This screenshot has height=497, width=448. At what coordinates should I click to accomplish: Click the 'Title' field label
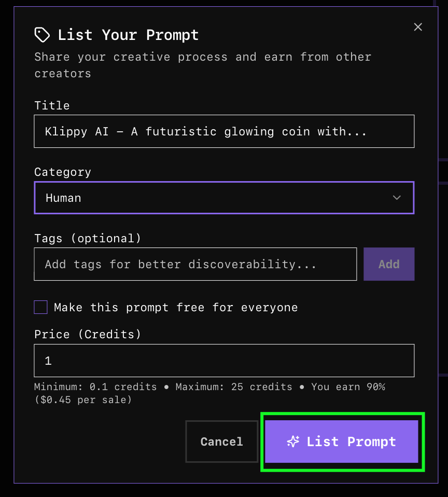(x=52, y=105)
